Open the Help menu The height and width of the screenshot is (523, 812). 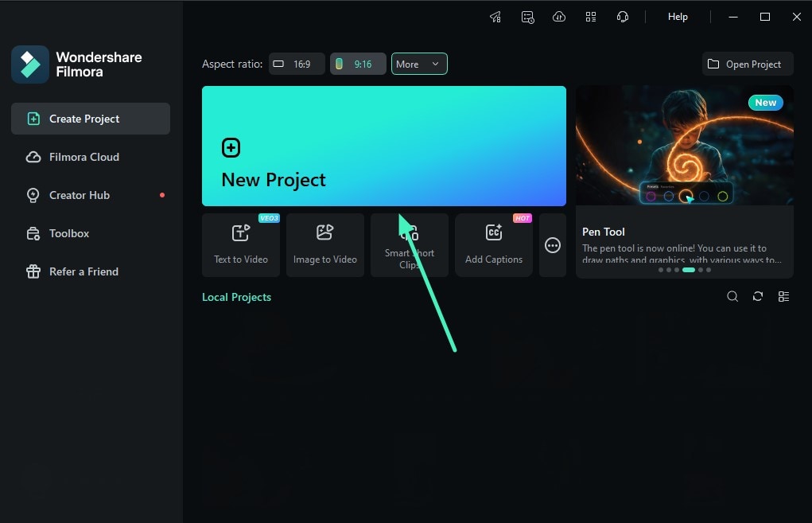[677, 16]
